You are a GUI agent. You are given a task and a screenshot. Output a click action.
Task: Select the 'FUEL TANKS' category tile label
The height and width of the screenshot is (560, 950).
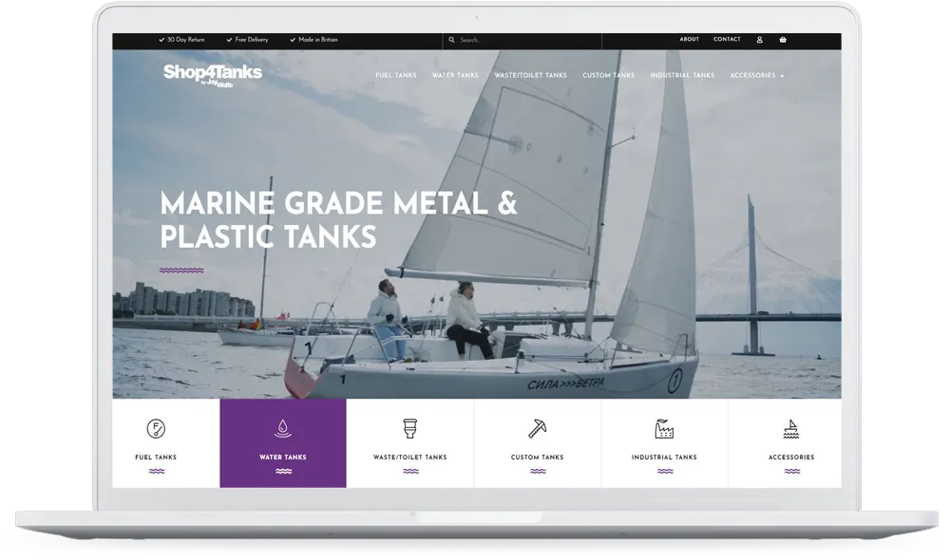coord(157,457)
